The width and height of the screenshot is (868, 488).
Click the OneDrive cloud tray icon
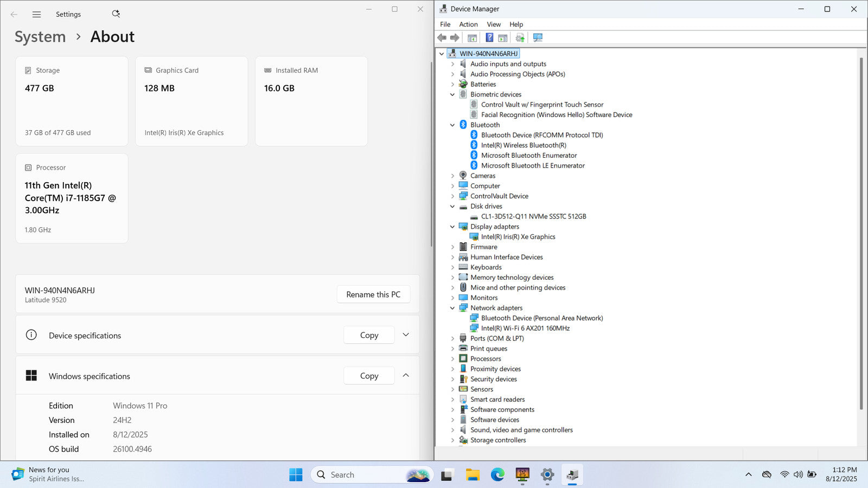[767, 474]
